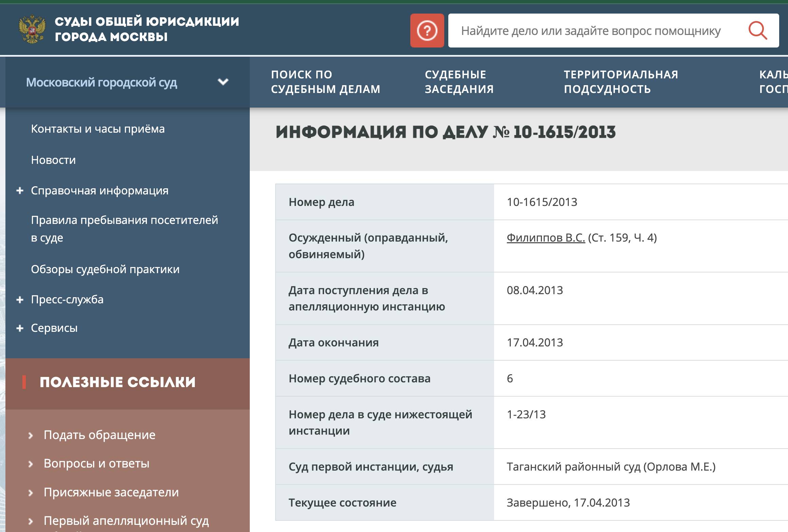The width and height of the screenshot is (788, 532).
Task: Click the case number value 10-1615/2013
Action: pos(542,202)
